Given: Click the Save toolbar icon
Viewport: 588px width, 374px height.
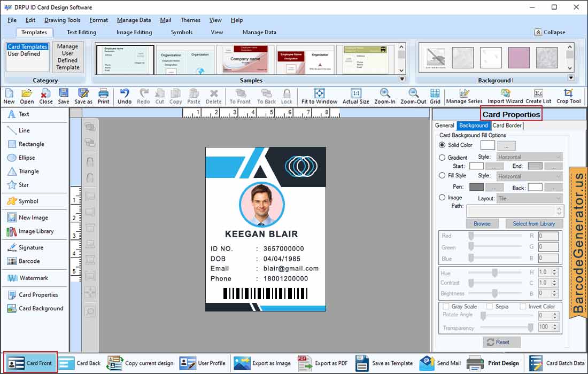Looking at the screenshot, I should (64, 96).
